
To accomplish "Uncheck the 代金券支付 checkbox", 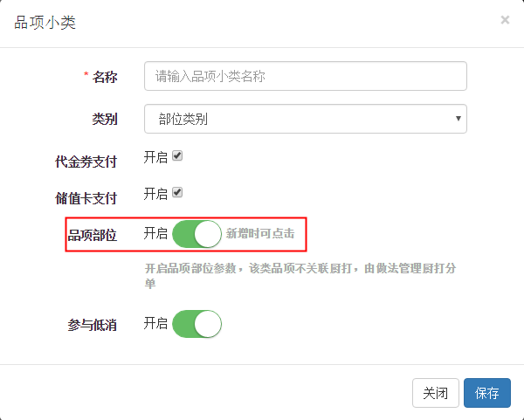I will (177, 156).
